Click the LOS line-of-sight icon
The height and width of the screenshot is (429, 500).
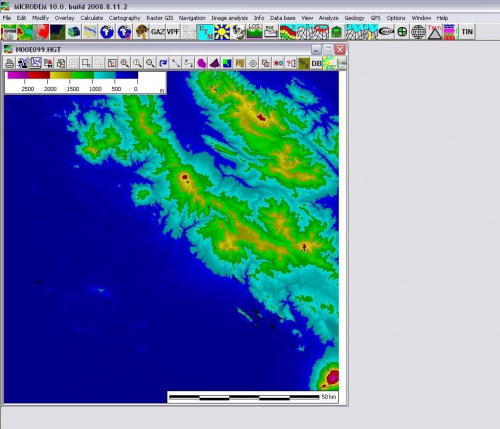click(254, 32)
